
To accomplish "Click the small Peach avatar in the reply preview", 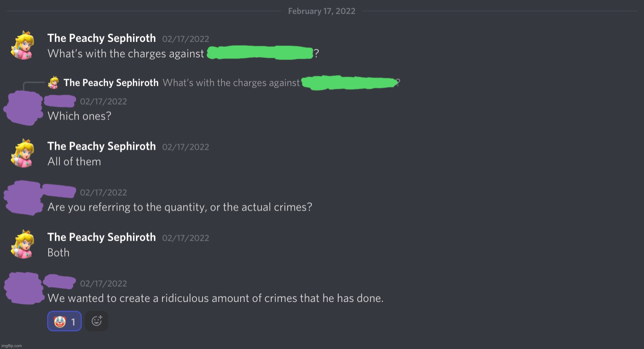I will click(54, 82).
